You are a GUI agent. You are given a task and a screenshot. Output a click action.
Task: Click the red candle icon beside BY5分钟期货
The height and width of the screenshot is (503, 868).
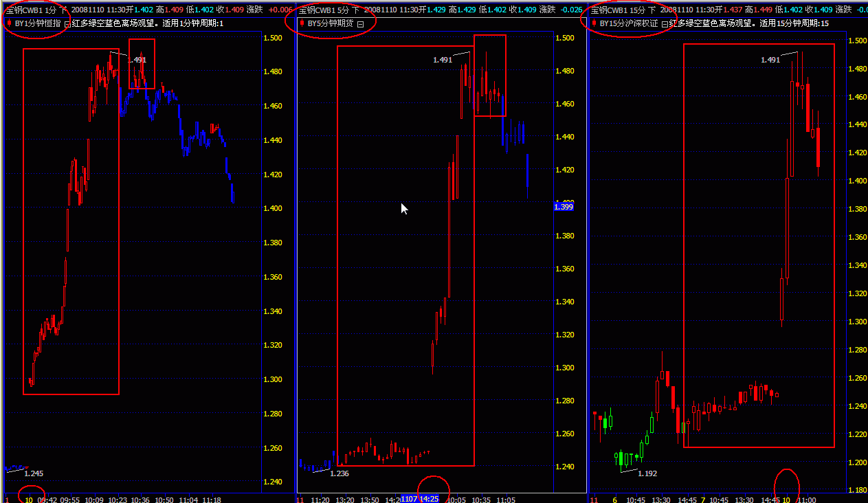(302, 23)
